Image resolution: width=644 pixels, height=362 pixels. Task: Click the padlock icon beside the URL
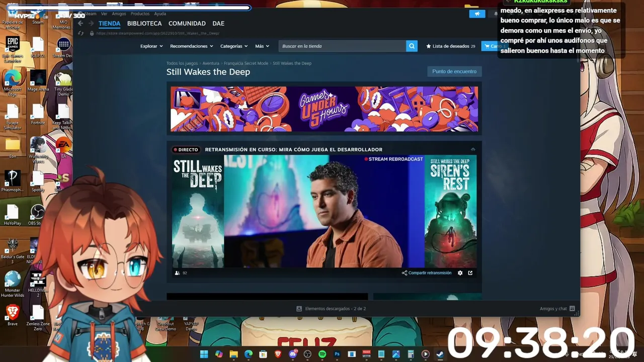(92, 33)
